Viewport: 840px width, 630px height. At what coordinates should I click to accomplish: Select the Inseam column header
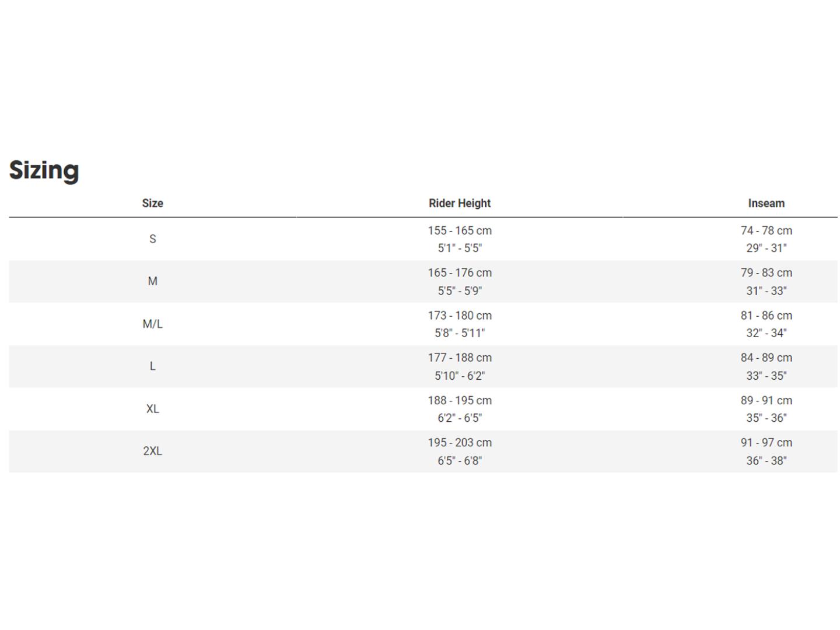766,203
